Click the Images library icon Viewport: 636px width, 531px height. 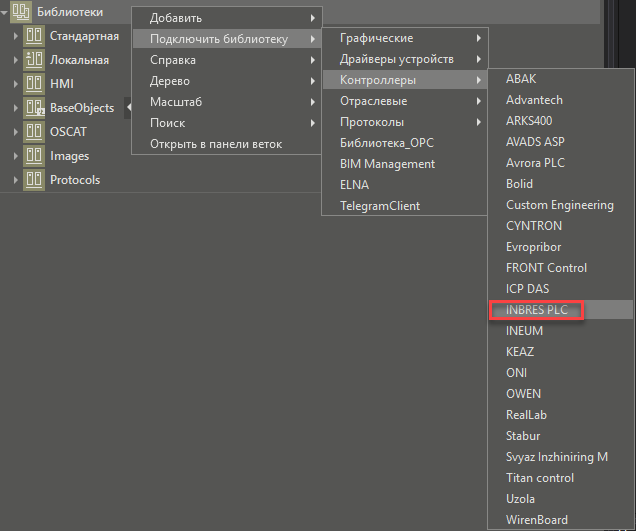click(x=34, y=156)
